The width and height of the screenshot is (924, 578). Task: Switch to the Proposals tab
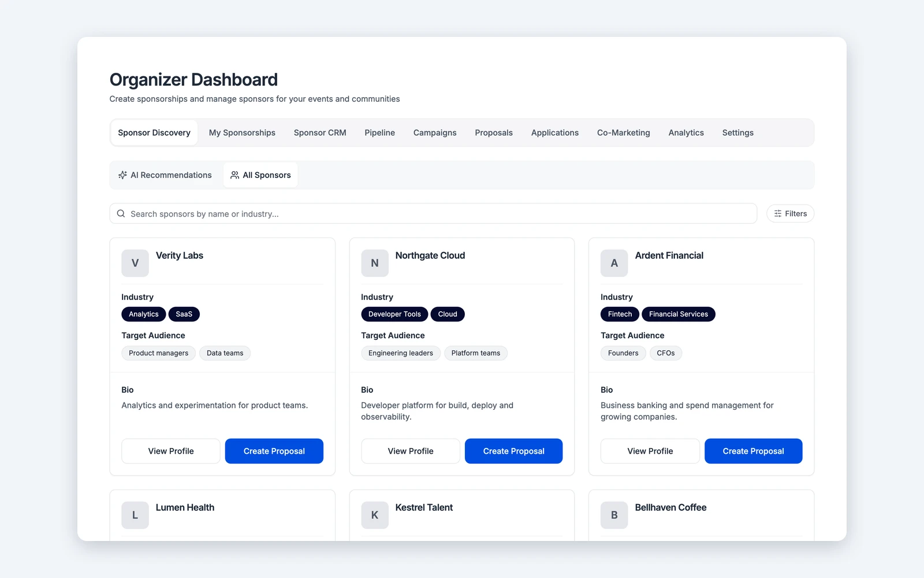click(494, 133)
